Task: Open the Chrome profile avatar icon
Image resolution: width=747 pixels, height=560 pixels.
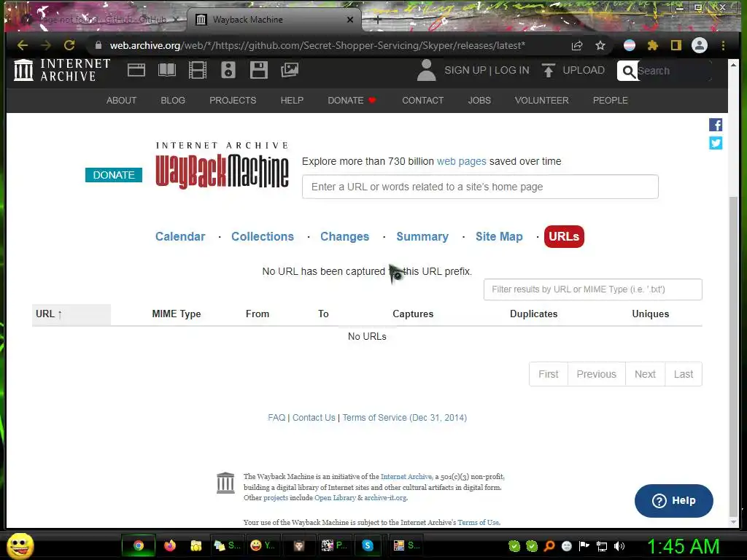Action: tap(700, 45)
